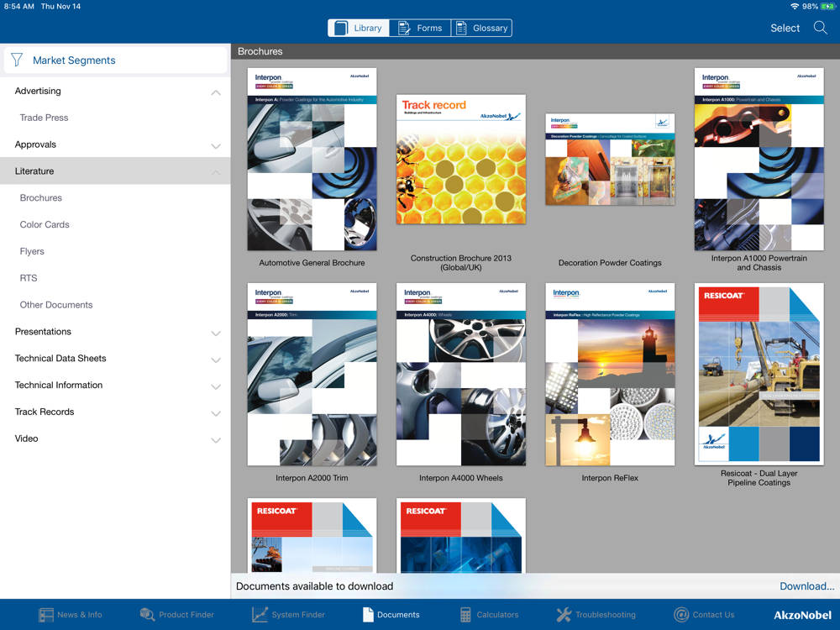
Task: Open Decoration Powder Coatings brochure cover
Action: pos(610,159)
